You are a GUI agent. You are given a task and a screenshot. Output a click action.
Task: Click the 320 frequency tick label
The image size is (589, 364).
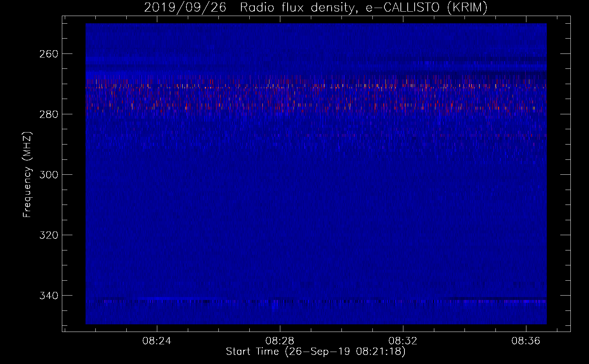pyautogui.click(x=49, y=235)
